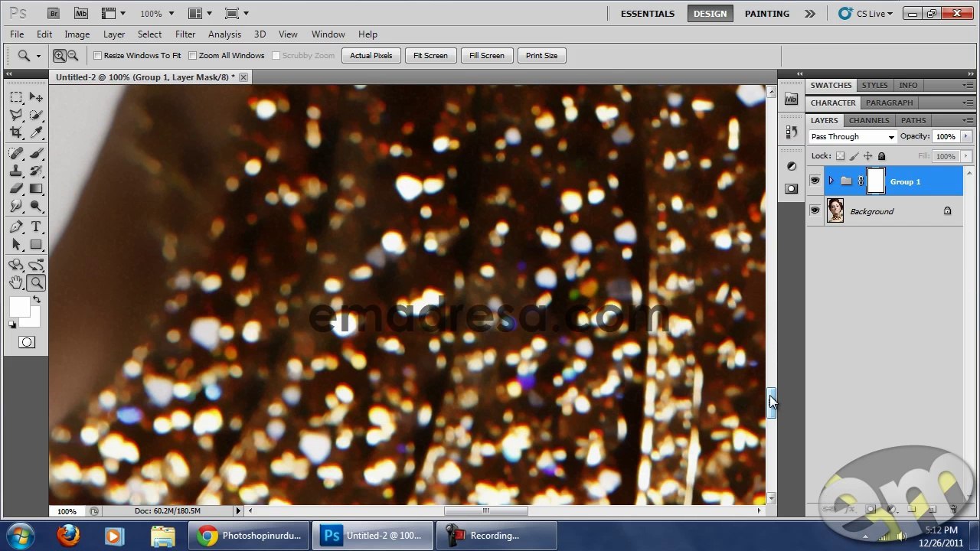Pick the History Brush tool
Image resolution: width=980 pixels, height=551 pixels.
36,171
